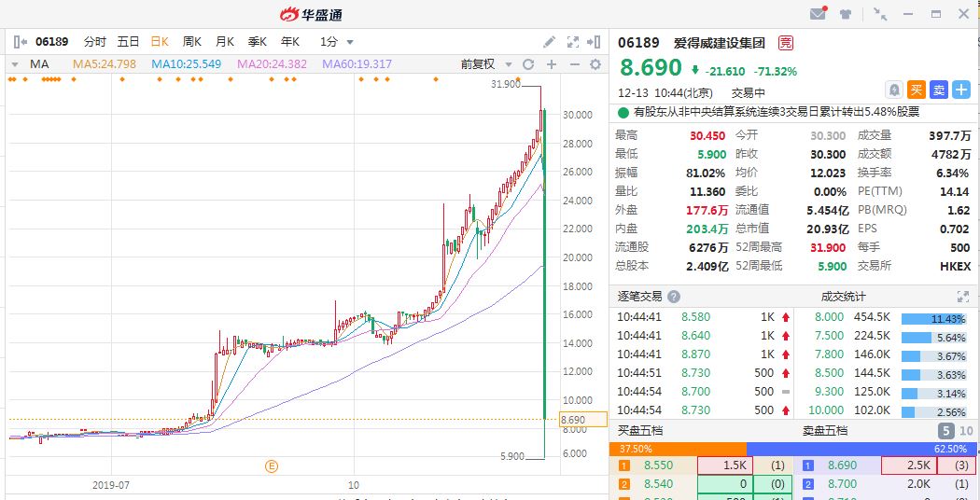Switch depth display to 10 levels

965,431
